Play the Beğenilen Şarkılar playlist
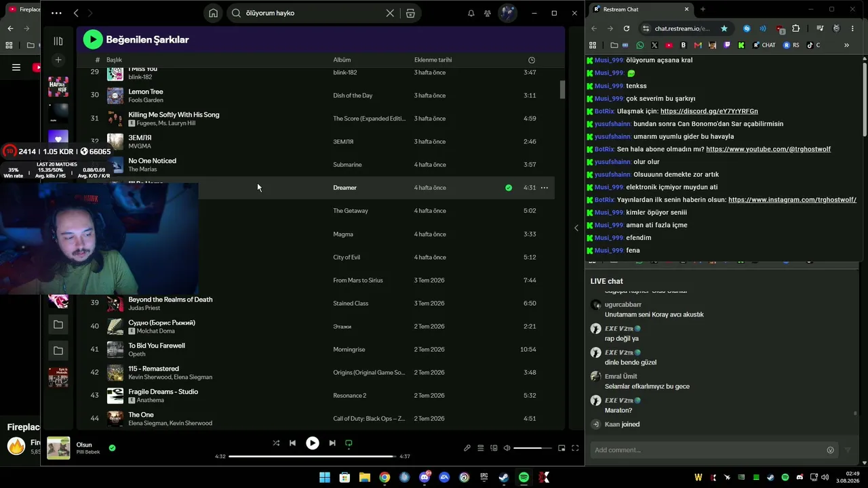 point(93,39)
